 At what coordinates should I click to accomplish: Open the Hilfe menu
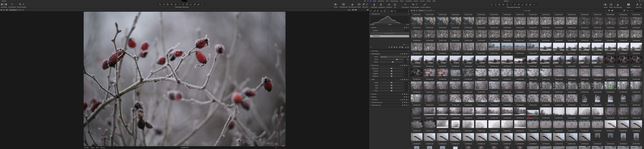click(x=434, y=1)
